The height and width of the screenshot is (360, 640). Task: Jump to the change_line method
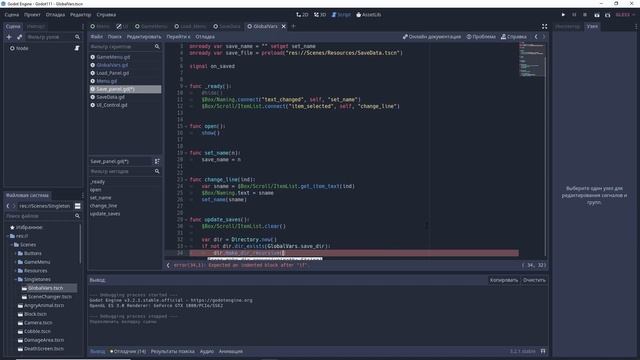[103, 206]
